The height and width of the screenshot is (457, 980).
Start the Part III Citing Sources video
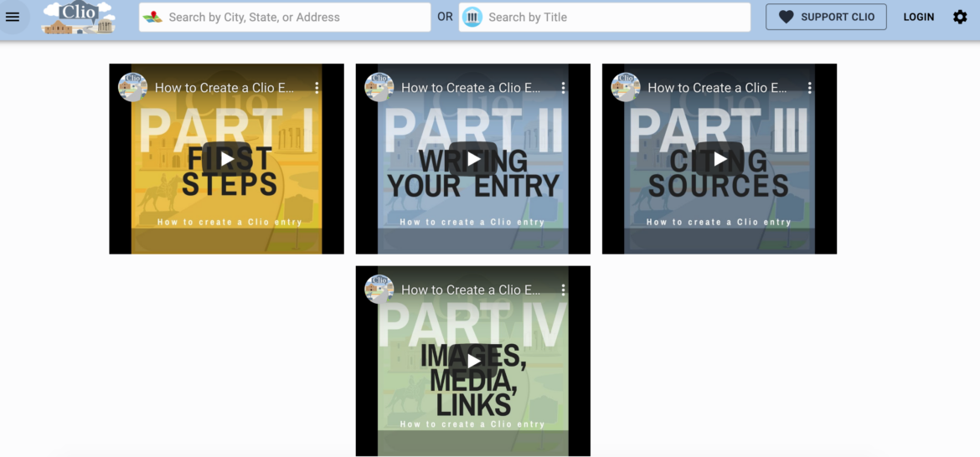pyautogui.click(x=720, y=159)
